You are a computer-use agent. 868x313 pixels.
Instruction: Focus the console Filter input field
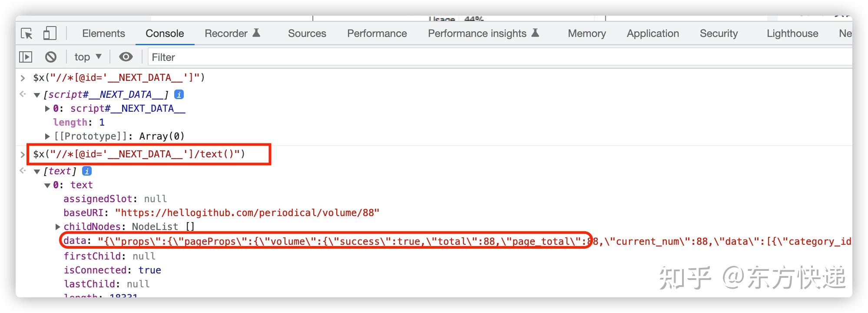[x=500, y=57]
